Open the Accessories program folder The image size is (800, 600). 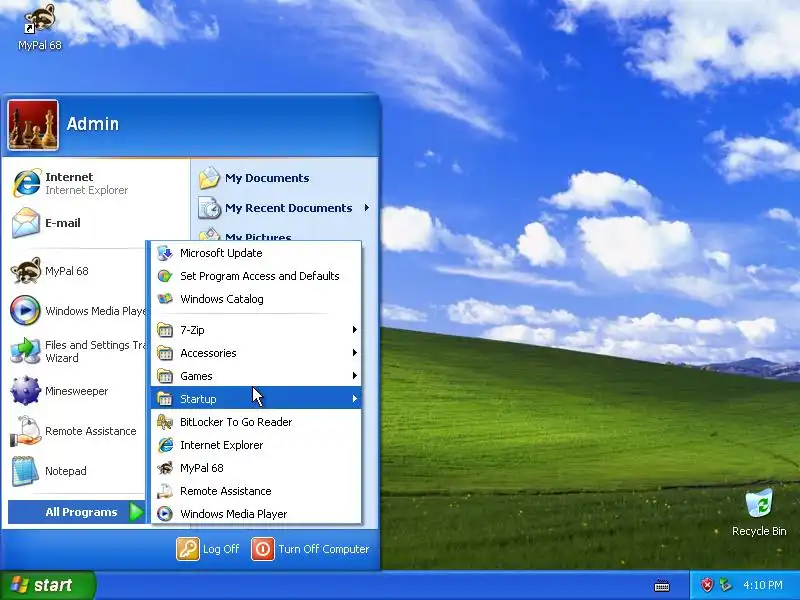click(x=256, y=353)
